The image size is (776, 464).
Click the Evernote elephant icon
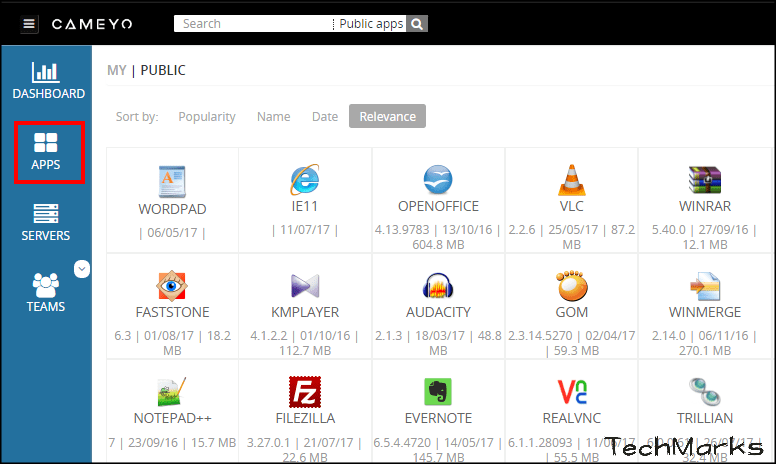438,391
